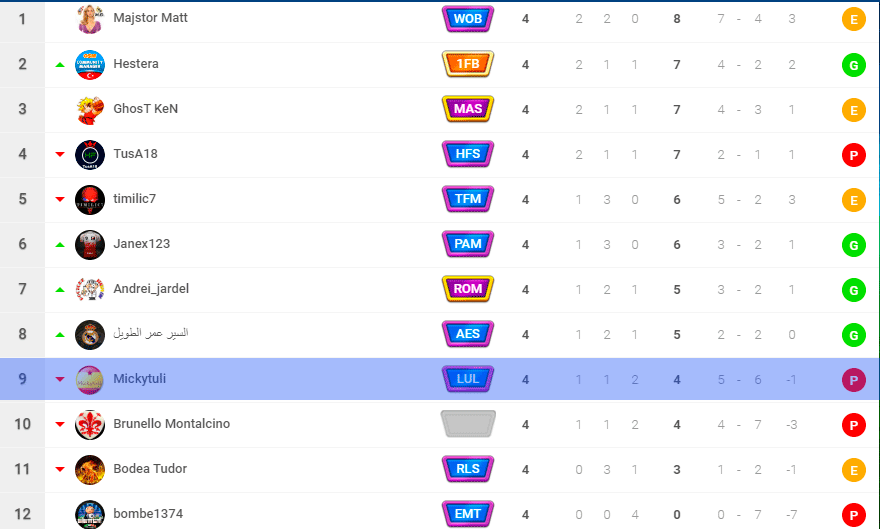Click the WOB team badge
The image size is (880, 529).
point(468,19)
